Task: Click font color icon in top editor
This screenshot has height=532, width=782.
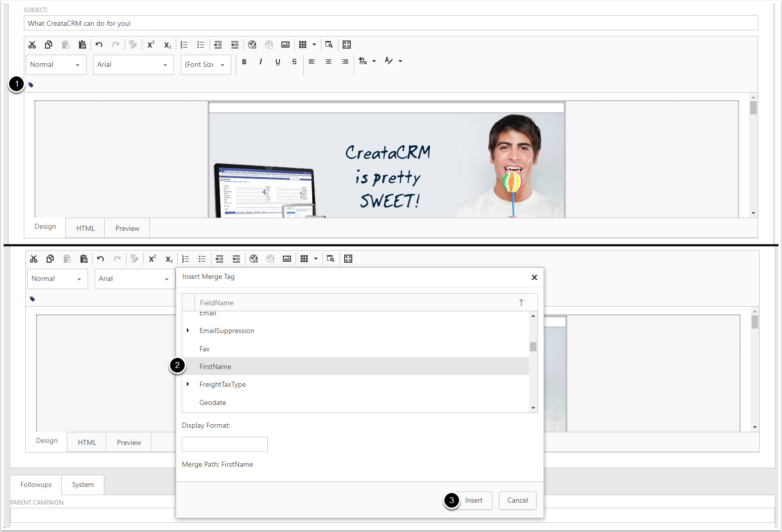Action: click(388, 61)
